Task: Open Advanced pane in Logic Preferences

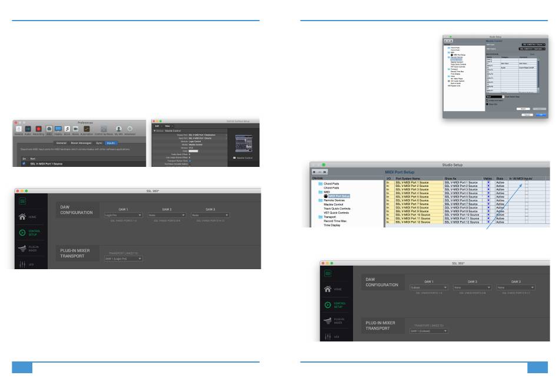Action: pos(130,129)
